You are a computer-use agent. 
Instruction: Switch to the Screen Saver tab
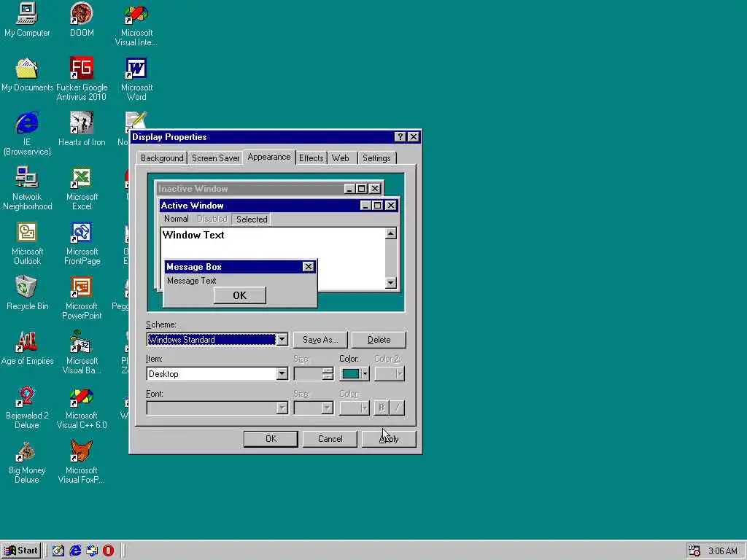coord(215,158)
